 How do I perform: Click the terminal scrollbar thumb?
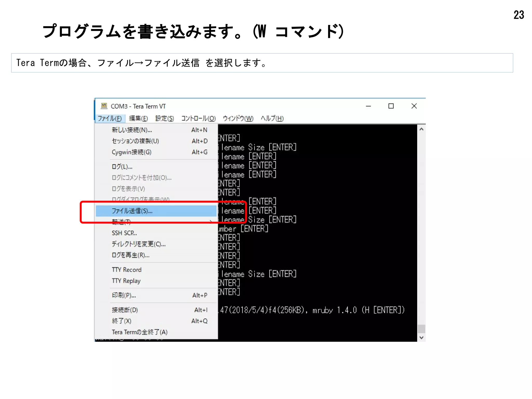[x=421, y=329]
